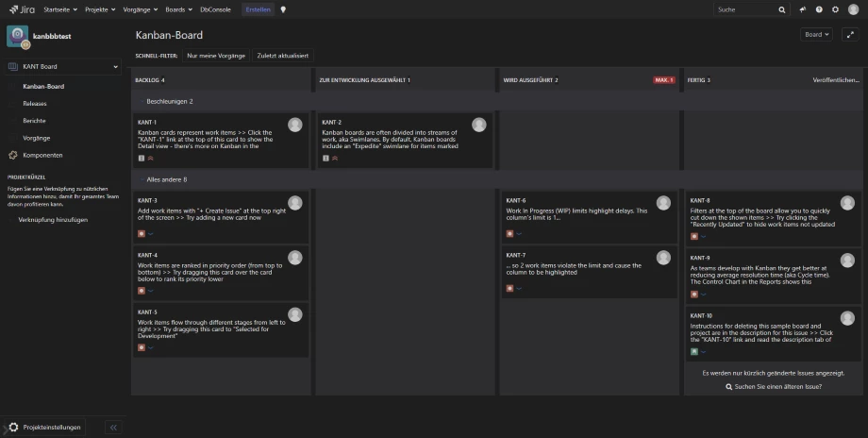
Task: Click the kanbbbtest project name
Action: tap(52, 36)
